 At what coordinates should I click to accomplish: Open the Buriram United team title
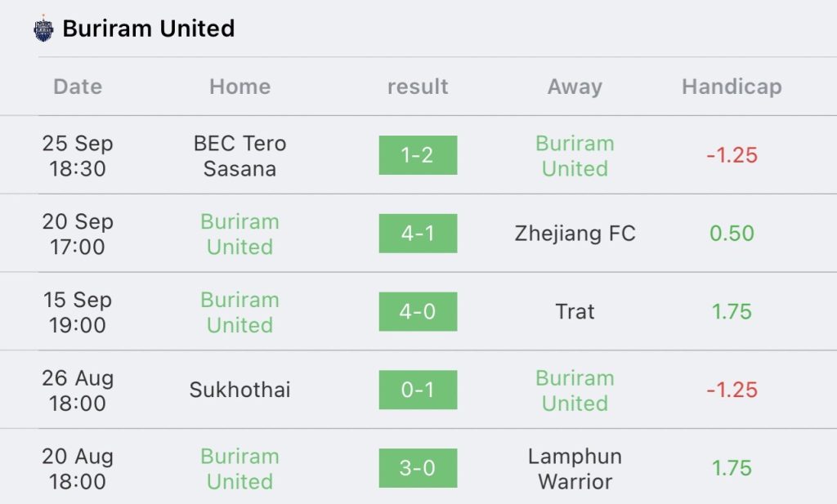[x=149, y=29]
